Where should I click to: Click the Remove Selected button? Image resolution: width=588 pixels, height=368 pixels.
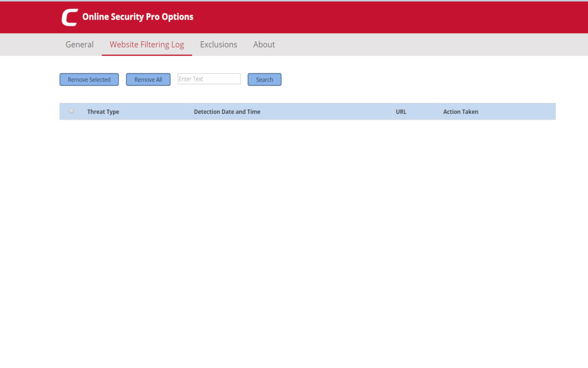[x=89, y=79]
